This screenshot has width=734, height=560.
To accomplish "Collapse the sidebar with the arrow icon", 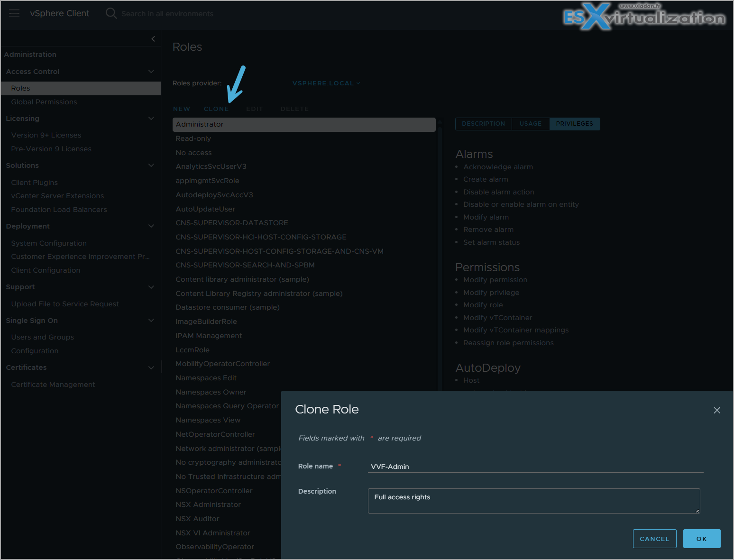I will (x=153, y=39).
